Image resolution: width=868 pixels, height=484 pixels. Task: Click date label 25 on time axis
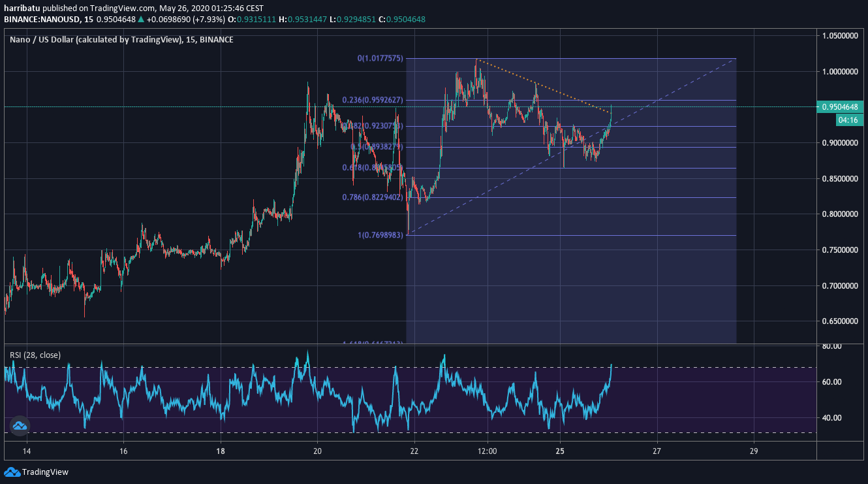(x=560, y=451)
